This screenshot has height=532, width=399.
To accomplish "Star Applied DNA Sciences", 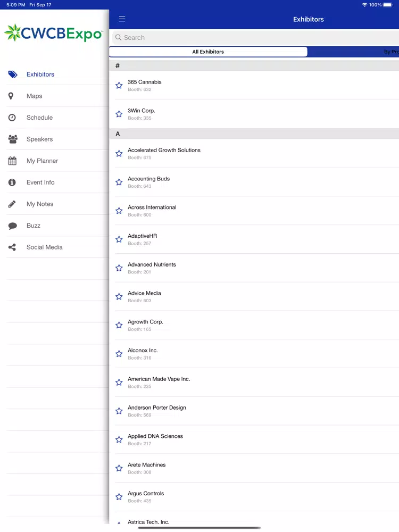I will point(119,440).
